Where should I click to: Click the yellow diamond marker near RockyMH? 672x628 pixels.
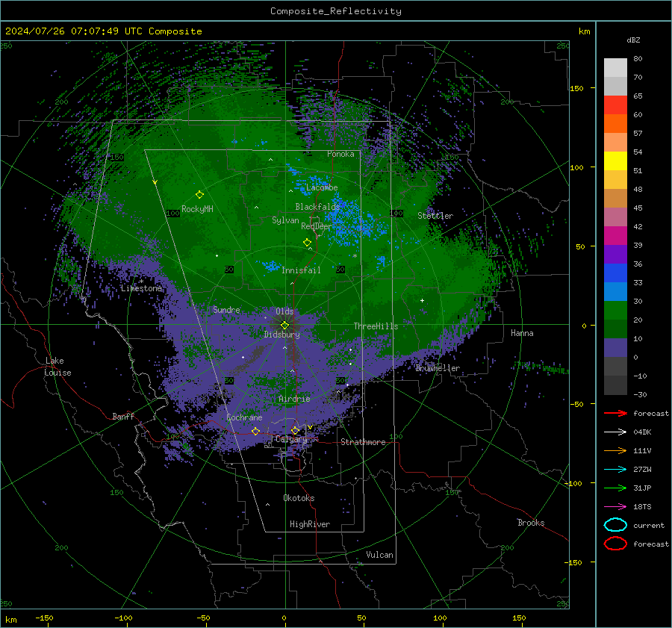[x=199, y=195]
